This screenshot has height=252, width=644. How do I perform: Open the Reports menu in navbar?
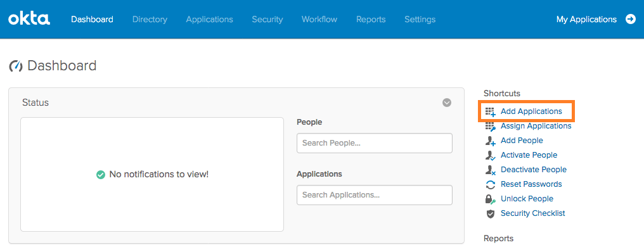[x=371, y=19]
